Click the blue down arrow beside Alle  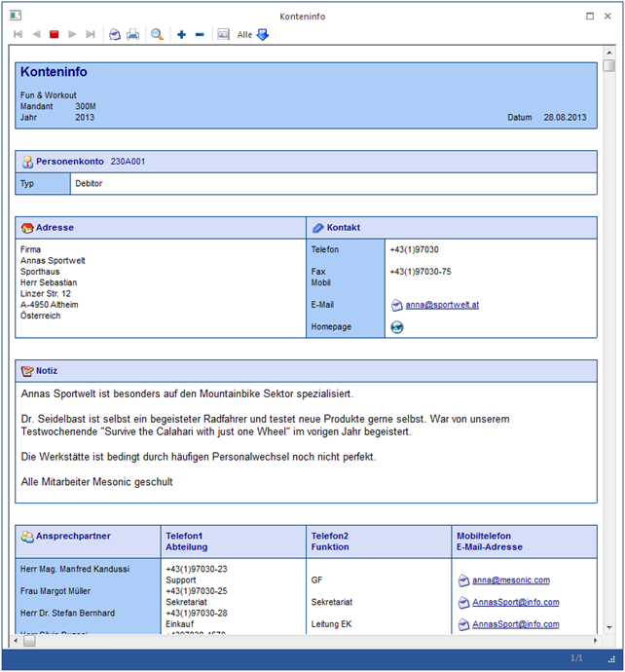(x=263, y=34)
